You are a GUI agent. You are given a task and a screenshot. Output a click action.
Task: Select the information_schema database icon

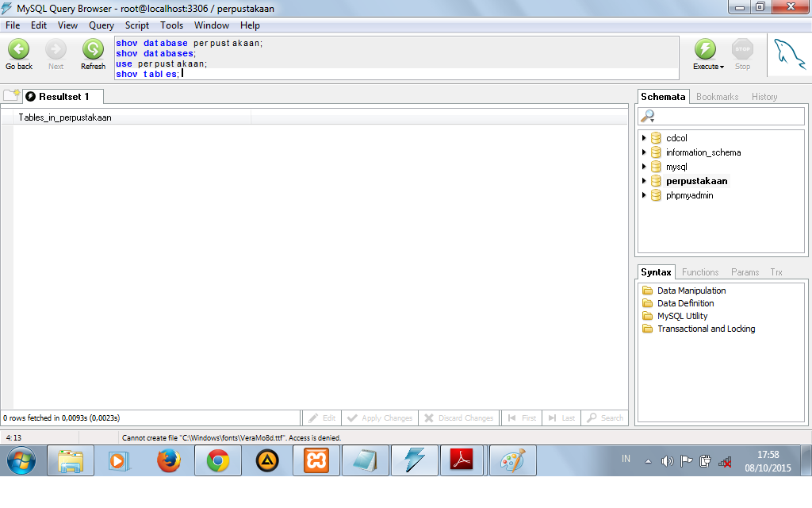click(x=656, y=152)
